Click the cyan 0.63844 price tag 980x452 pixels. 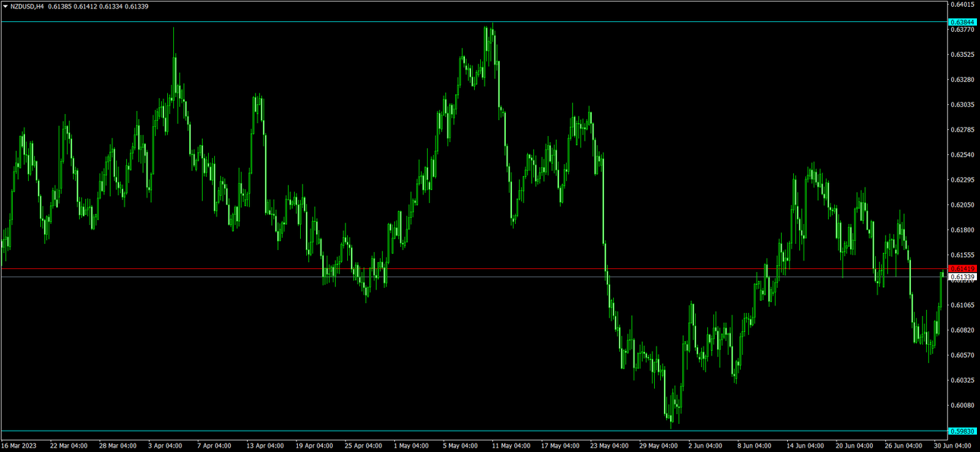coord(963,22)
